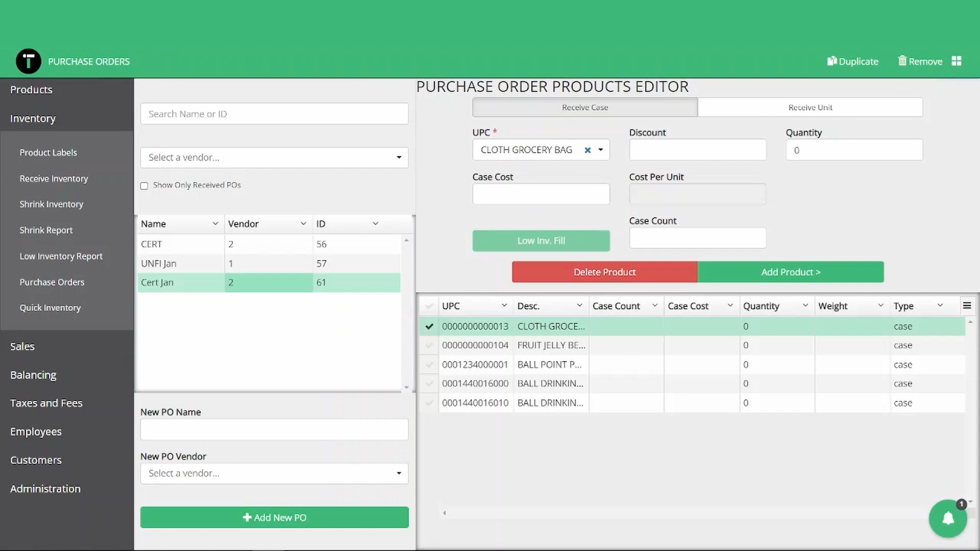Open the Name column filter chevron
This screenshot has width=980, height=551.
coord(215,223)
